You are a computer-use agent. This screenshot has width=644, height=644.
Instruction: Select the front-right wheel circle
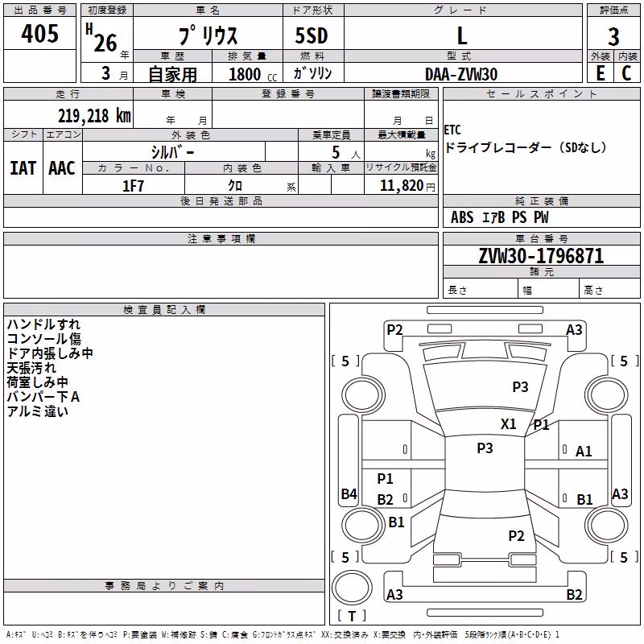[607, 395]
